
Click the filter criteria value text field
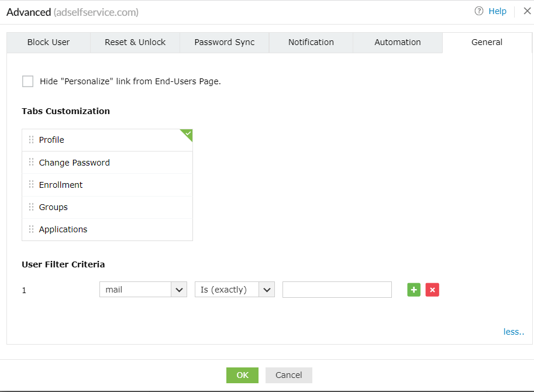[x=337, y=290]
